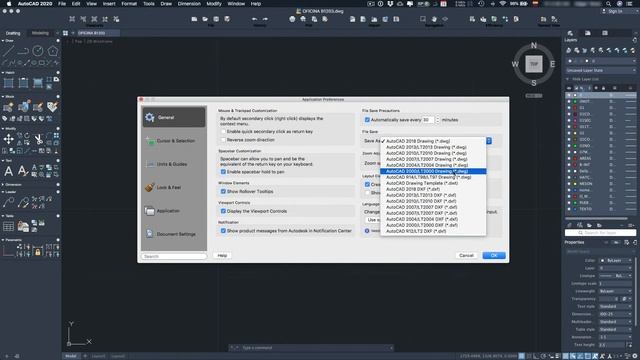Select the Line tool in Draw panel
The width and height of the screenshot is (640, 360).
pyautogui.click(x=9, y=51)
